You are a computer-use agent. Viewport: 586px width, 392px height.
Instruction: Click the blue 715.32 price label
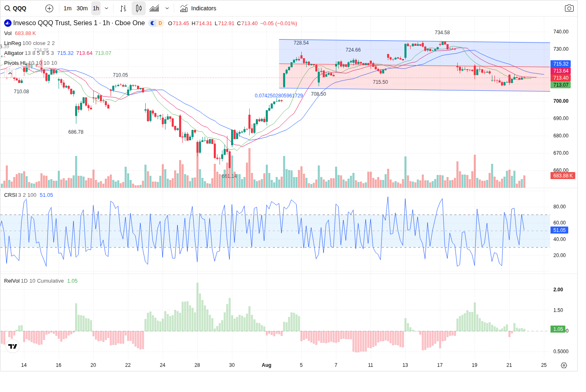point(560,64)
